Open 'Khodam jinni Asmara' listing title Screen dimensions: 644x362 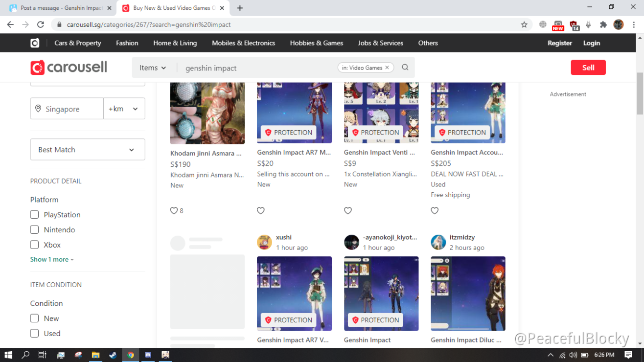pos(206,153)
